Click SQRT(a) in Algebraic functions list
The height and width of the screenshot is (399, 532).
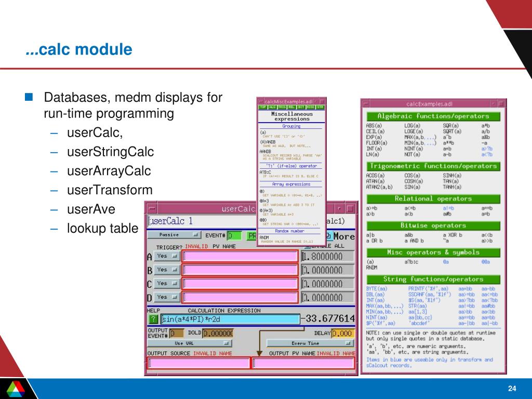tap(452, 131)
